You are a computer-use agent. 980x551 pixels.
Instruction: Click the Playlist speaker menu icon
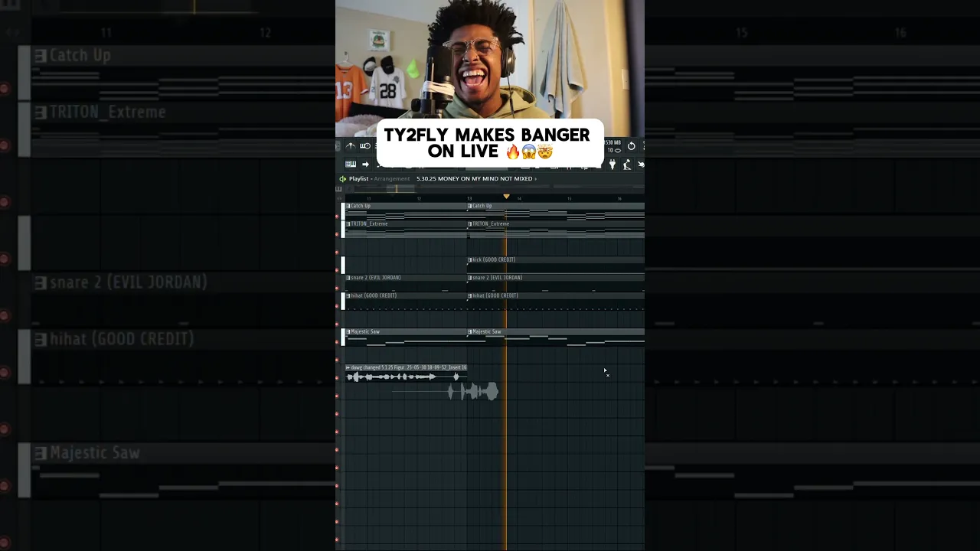pyautogui.click(x=342, y=178)
